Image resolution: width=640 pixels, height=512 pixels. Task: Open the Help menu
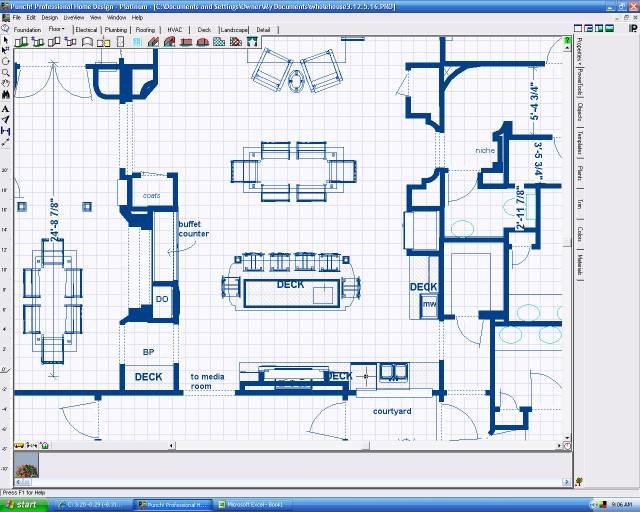(137, 18)
